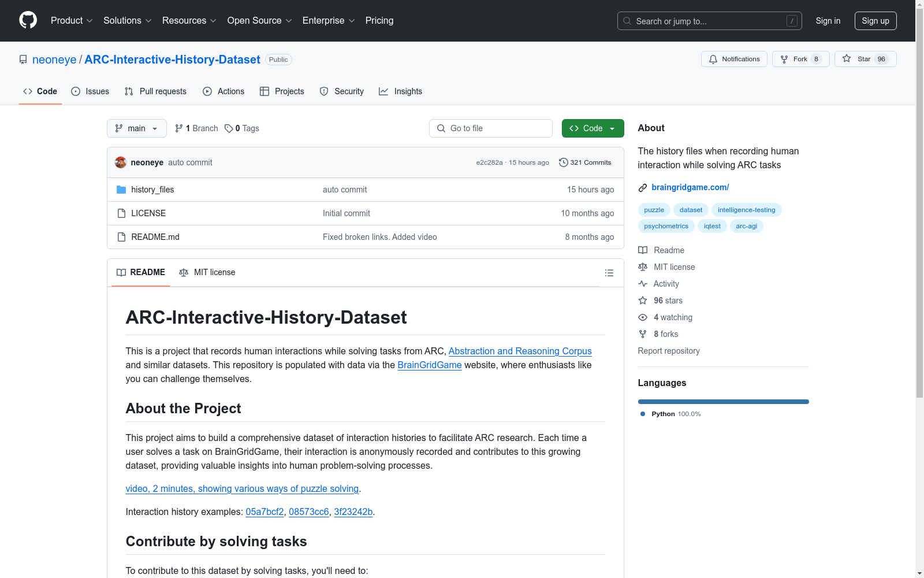The image size is (924, 578).
Task: Click the README.md file icon
Action: tap(121, 237)
